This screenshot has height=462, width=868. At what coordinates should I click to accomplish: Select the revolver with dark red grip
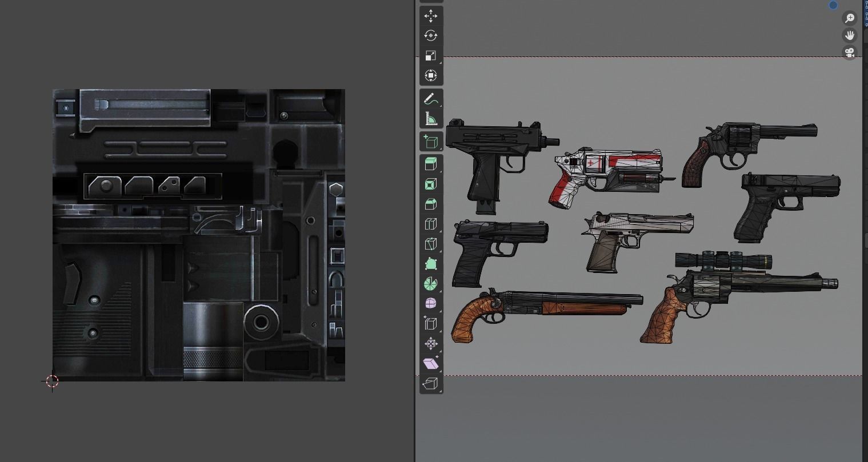point(749,154)
